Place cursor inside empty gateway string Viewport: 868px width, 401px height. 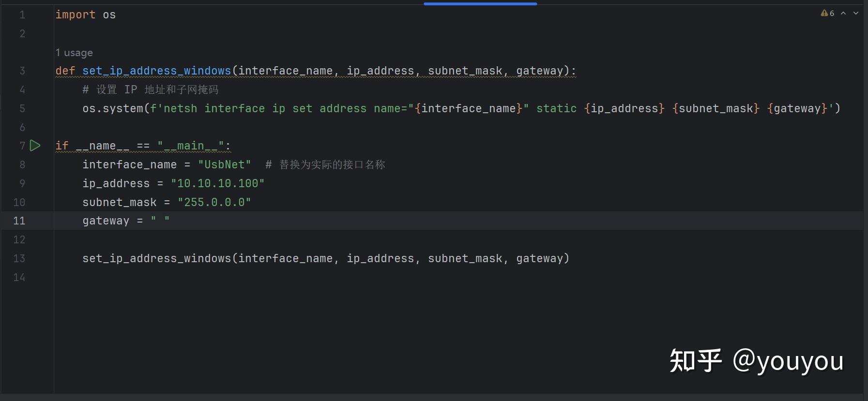coord(160,221)
